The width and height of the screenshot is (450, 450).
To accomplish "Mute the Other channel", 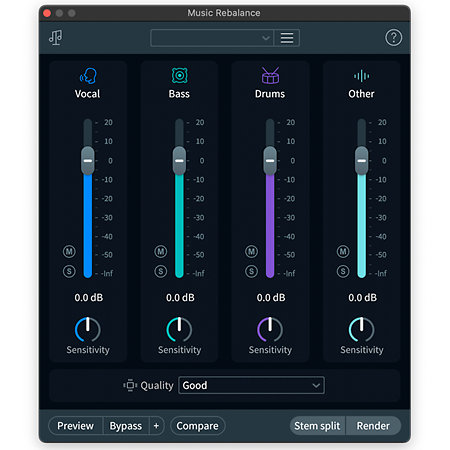I will click(x=343, y=251).
